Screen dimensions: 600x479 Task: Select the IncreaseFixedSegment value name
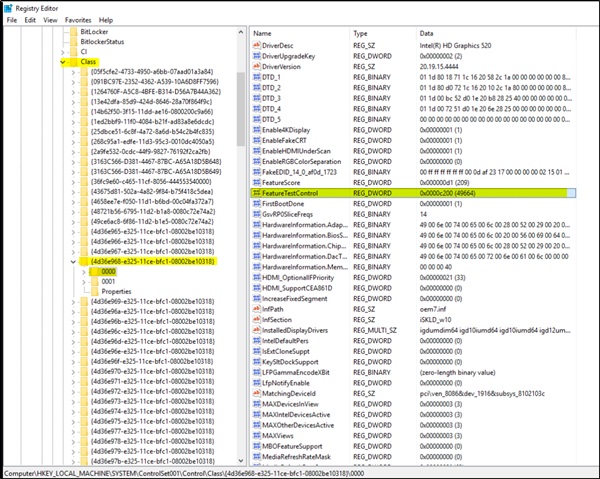pos(295,299)
